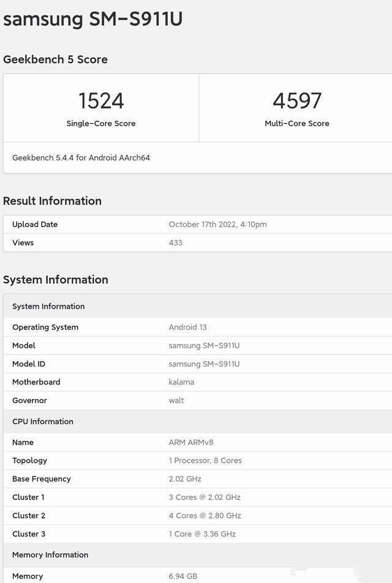The width and height of the screenshot is (392, 583).
Task: Click the Views count 433
Action: coord(176,243)
